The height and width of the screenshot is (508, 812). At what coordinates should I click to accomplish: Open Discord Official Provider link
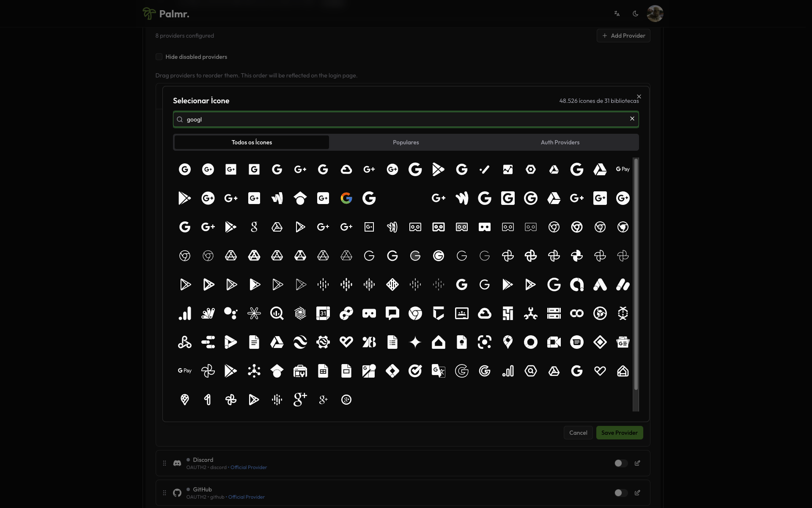249,467
